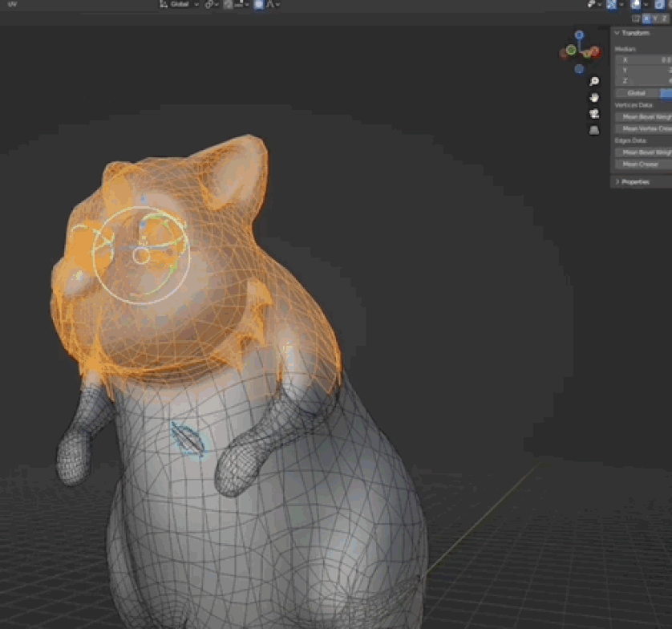Click the Median X value field

[x=644, y=60]
